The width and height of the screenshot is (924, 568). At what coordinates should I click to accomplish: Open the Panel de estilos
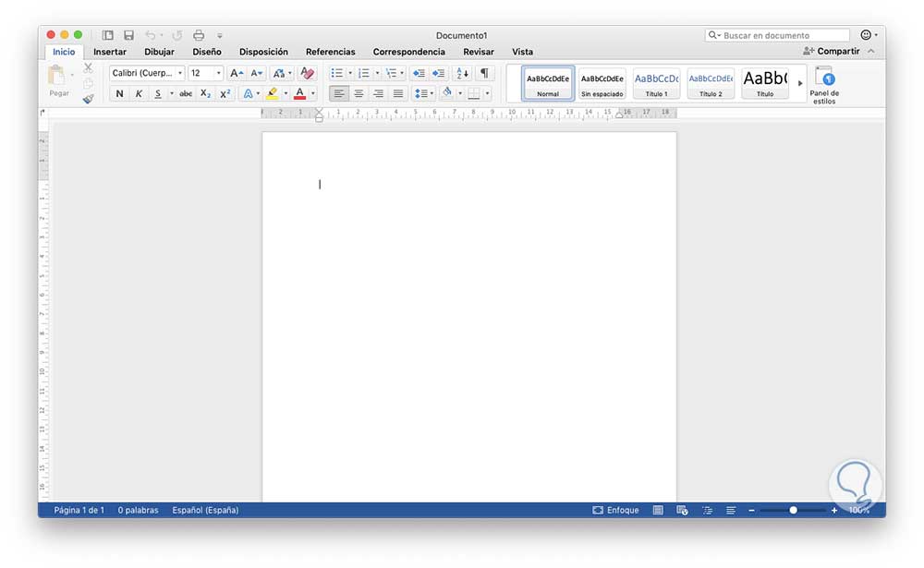[x=824, y=84]
